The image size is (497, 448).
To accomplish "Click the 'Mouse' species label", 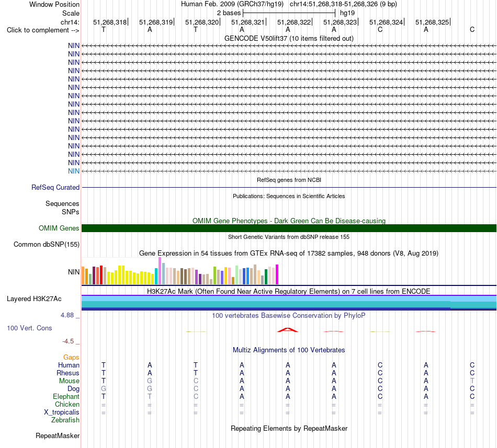I will tap(69, 381).
